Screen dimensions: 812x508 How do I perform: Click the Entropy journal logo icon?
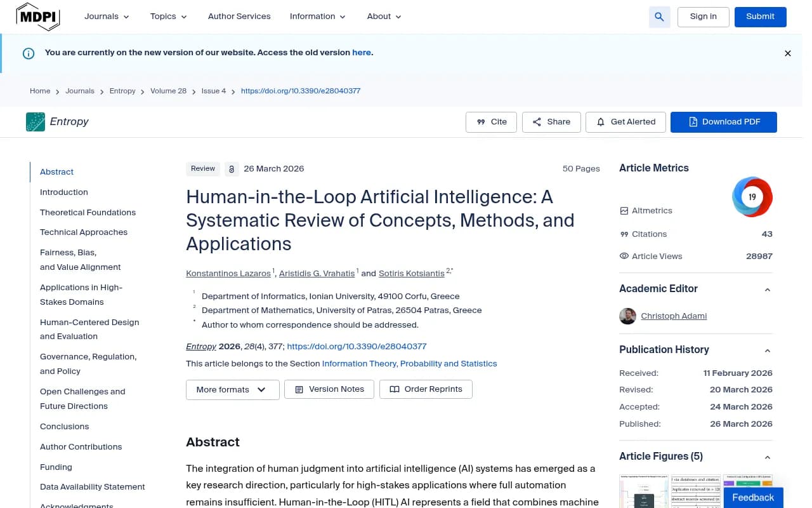[x=36, y=122]
